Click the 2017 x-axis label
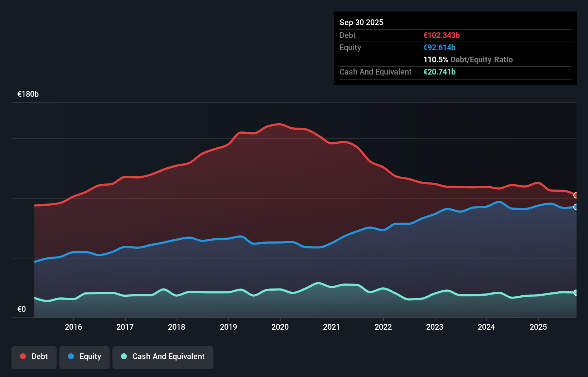The image size is (588, 377). tap(125, 327)
